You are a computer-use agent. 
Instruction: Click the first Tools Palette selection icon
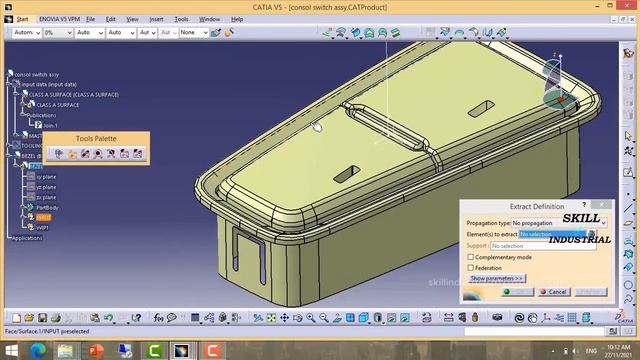pyautogui.click(x=59, y=154)
